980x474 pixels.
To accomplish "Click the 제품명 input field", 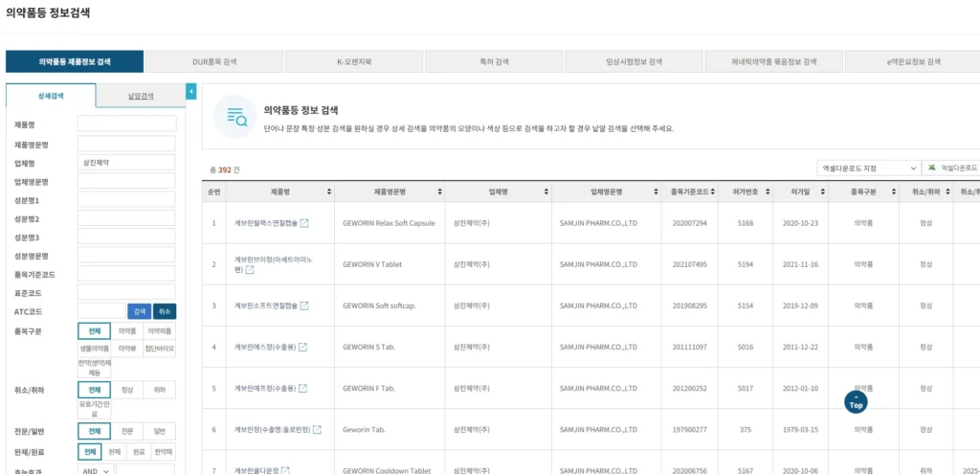I will tap(127, 124).
